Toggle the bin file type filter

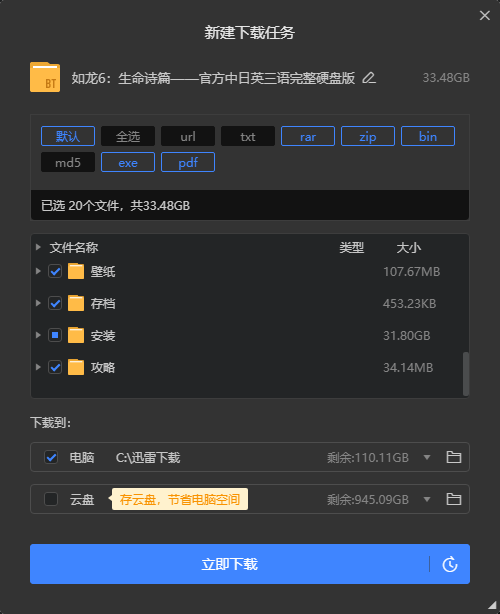click(428, 136)
